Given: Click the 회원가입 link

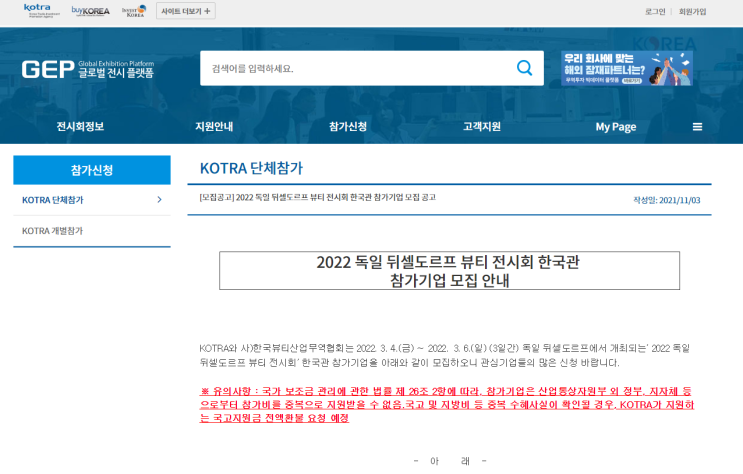Looking at the screenshot, I should point(692,11).
